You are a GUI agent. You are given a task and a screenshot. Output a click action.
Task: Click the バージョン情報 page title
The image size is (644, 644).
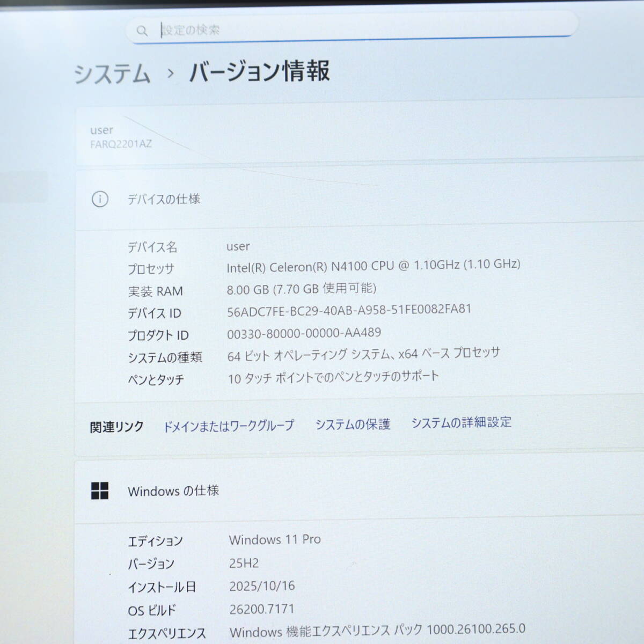259,71
